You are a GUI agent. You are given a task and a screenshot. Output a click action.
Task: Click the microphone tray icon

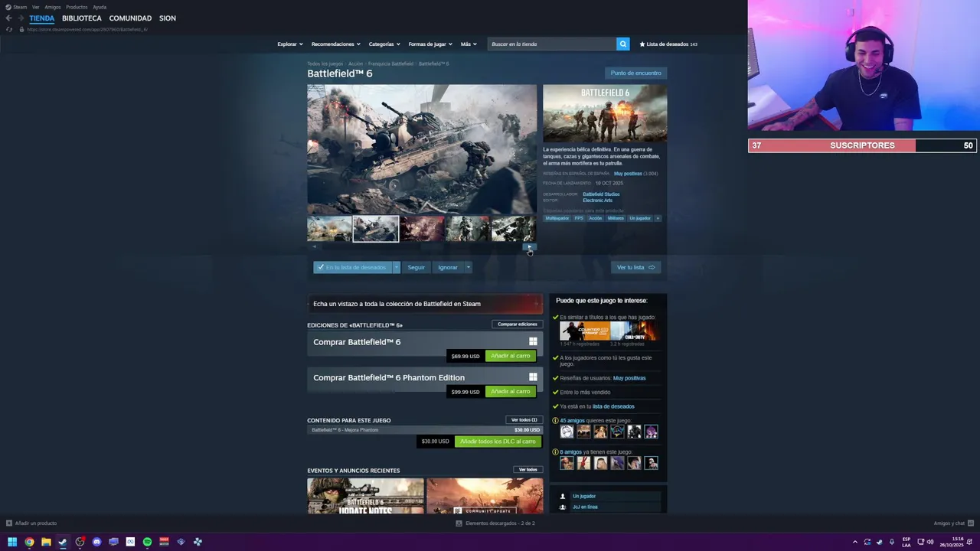coord(891,542)
